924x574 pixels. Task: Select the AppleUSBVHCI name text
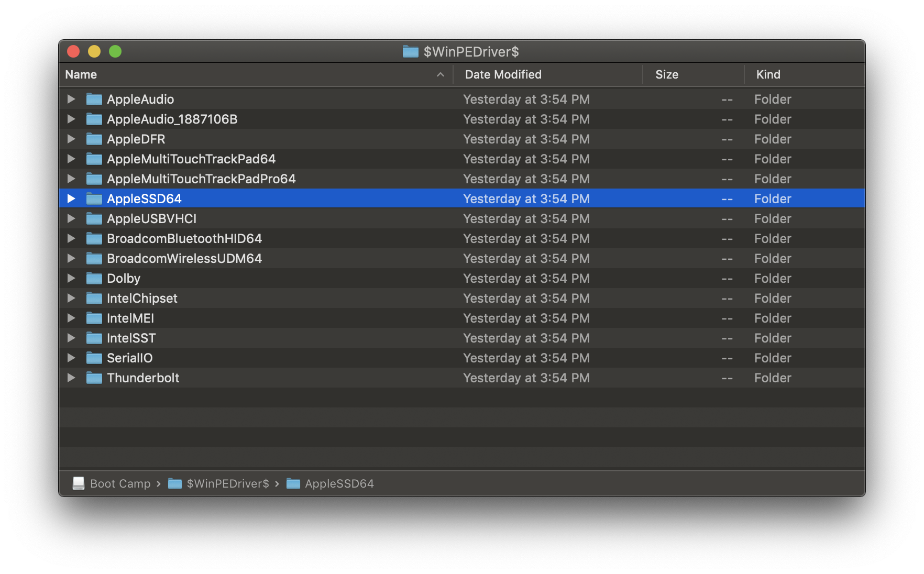click(x=152, y=218)
